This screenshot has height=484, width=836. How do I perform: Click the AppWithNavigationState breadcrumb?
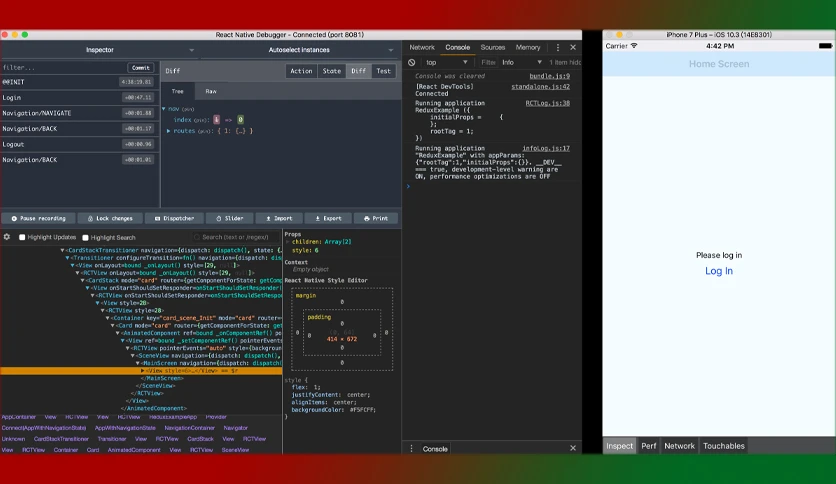coord(125,428)
